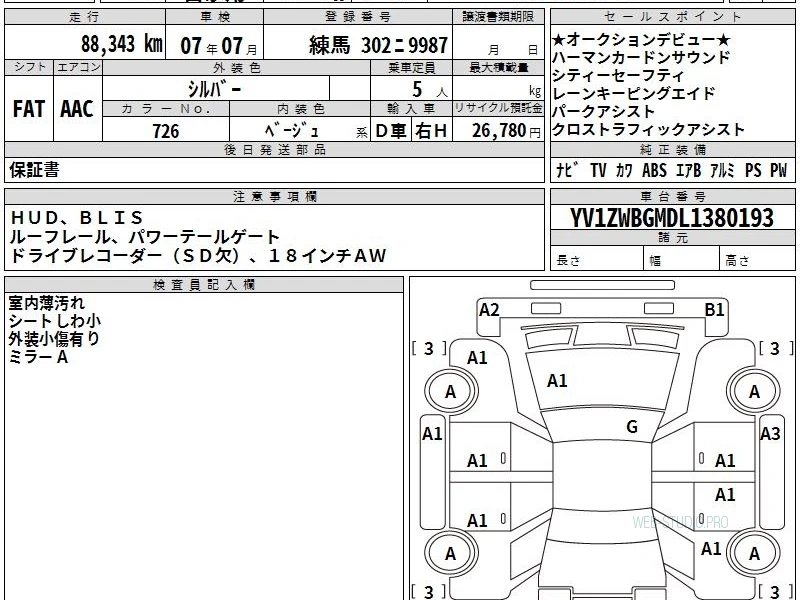This screenshot has width=800, height=600.
Task: Select the レーンキーピングエイド line
Action: 633,93
